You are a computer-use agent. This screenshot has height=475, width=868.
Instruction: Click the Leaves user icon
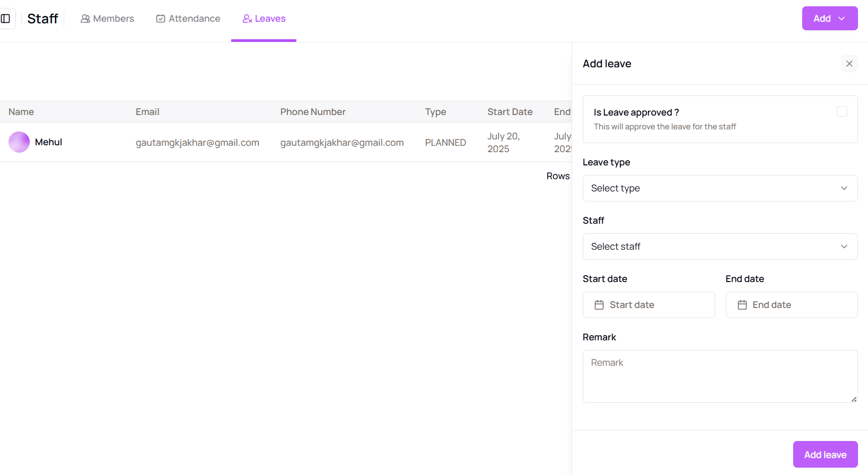pyautogui.click(x=247, y=19)
